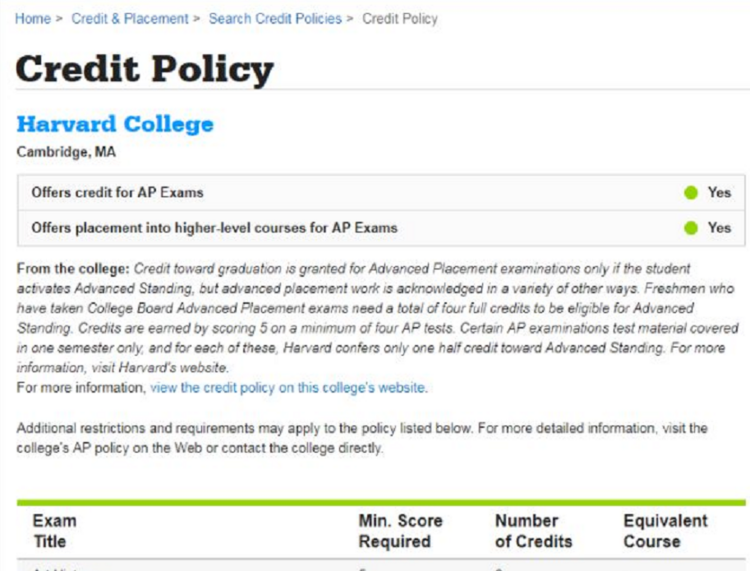Click green dot for AP Exams credit
This screenshot has width=750, height=571.
pos(690,192)
